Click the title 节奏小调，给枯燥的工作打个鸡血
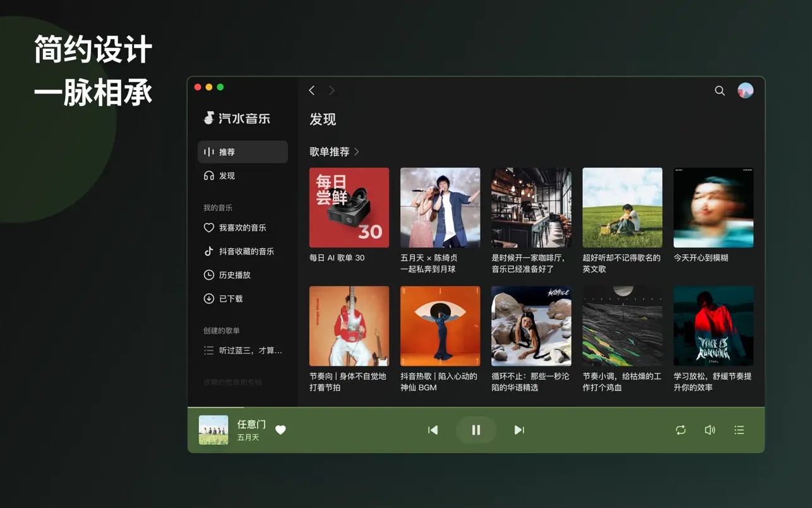This screenshot has height=508, width=812. point(622,382)
